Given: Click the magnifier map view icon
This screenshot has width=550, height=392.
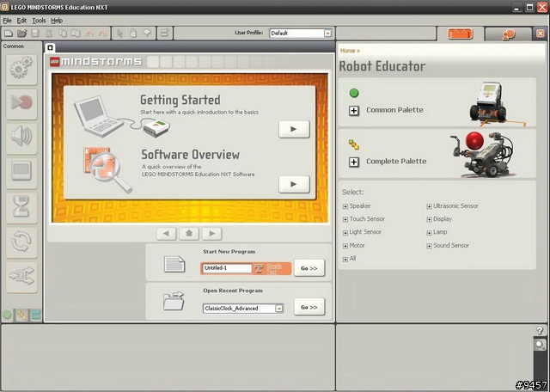Looking at the screenshot, I should [x=541, y=345].
